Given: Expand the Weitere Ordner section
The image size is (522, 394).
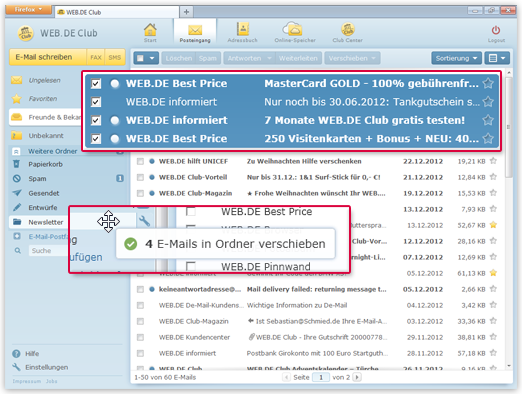Looking at the screenshot, I should [52, 151].
